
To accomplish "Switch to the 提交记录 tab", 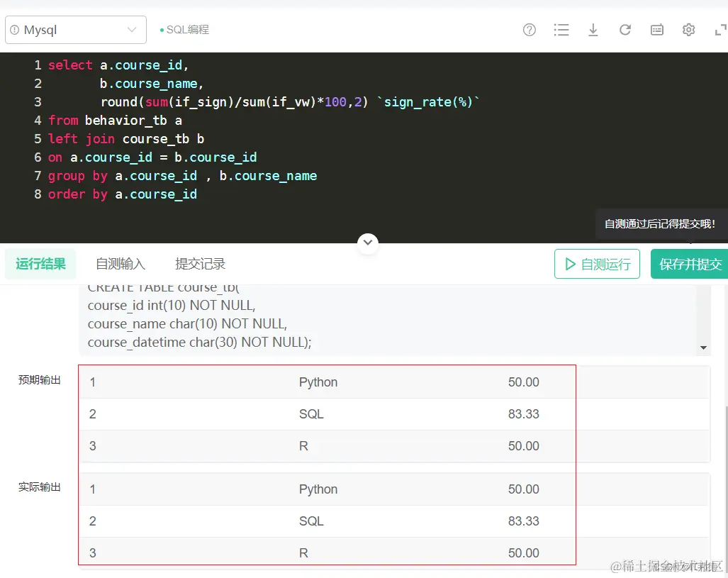I will [200, 264].
